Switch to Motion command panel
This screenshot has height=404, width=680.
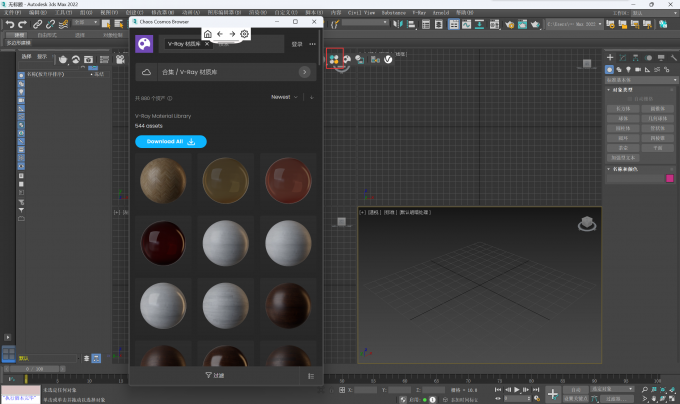648,58
